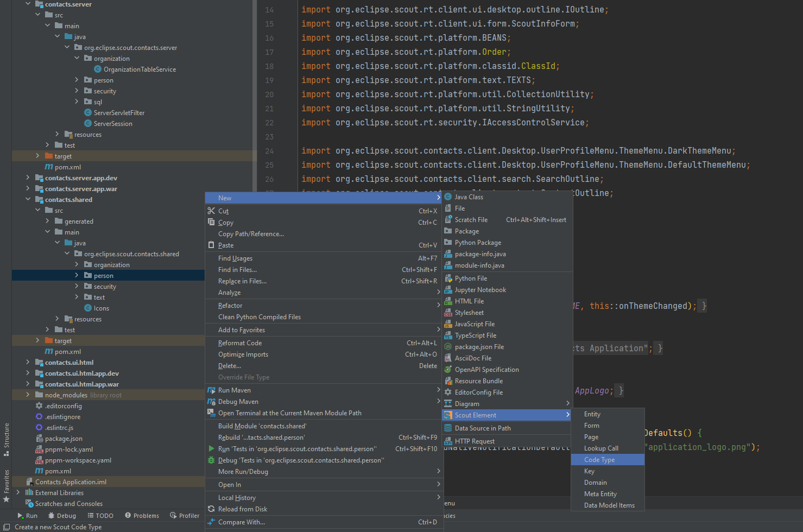Screen dimensions: 803x532
Task: Select the Jupyter Notebook icon in New submenu
Action: [x=448, y=289]
